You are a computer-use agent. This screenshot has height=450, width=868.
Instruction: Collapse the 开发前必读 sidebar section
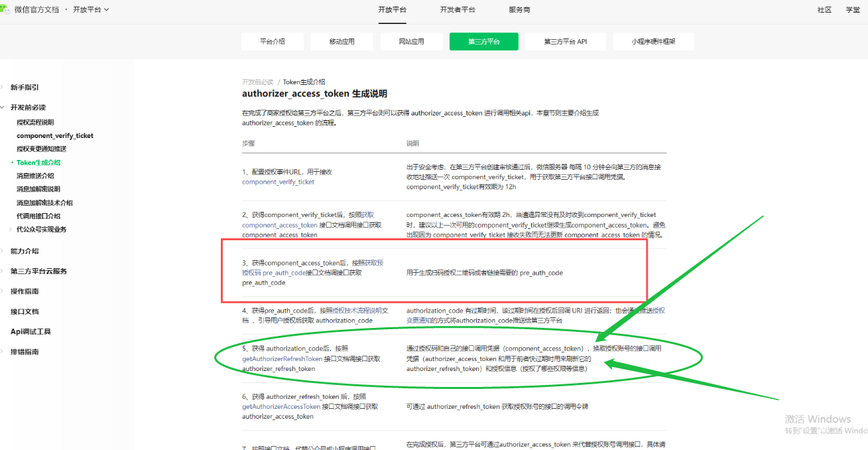[28, 108]
